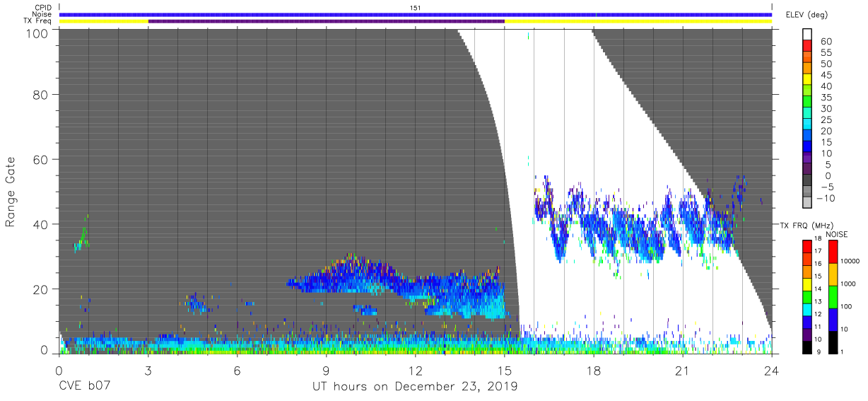Select the 45 tick on ELEV scale
This screenshot has width=868, height=401.
(x=825, y=75)
